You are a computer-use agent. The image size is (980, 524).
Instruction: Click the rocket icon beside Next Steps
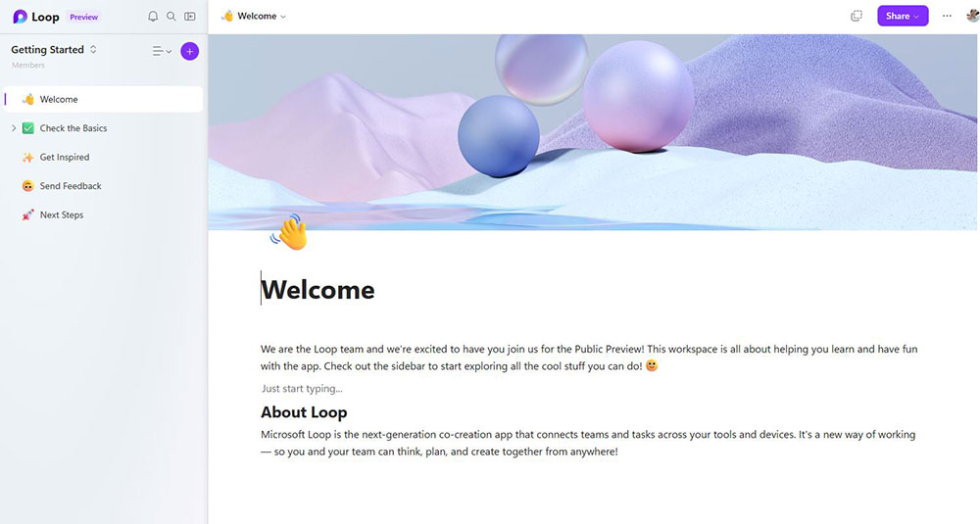[28, 214]
